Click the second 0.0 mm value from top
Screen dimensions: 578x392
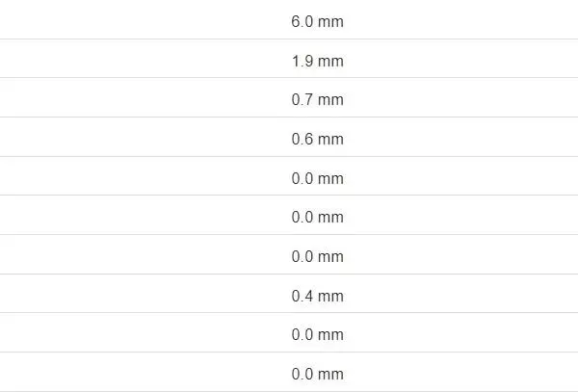(317, 218)
